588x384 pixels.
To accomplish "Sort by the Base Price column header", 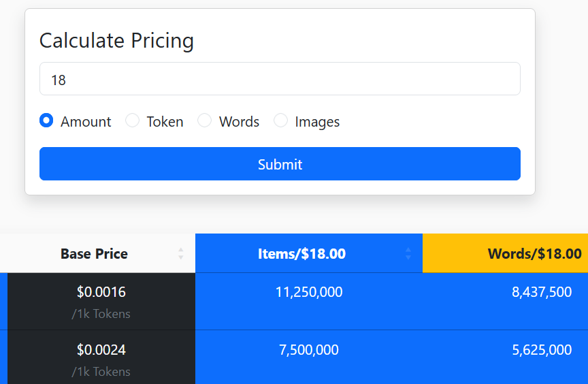I will tap(94, 254).
